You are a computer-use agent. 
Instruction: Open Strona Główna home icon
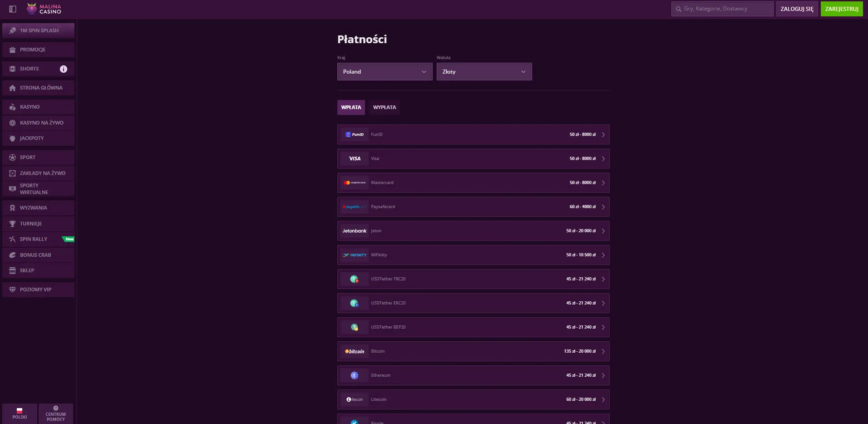12,88
